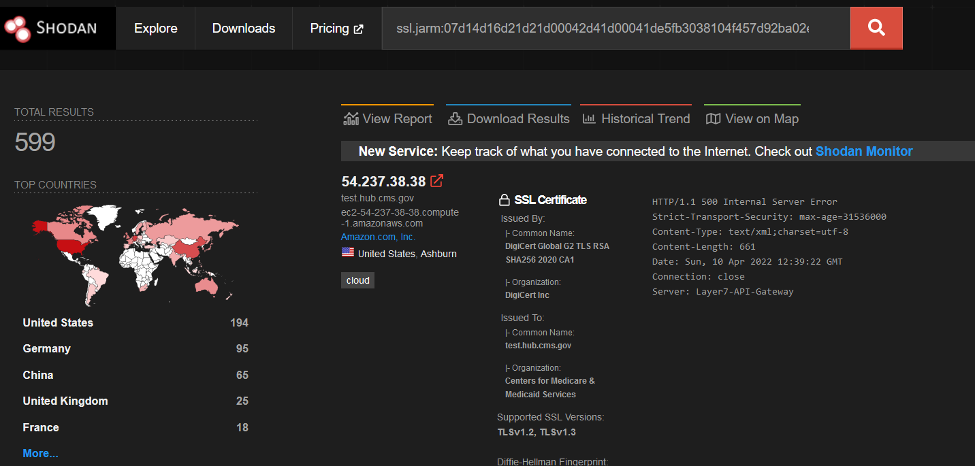Open Historical Trend
The image size is (977, 466).
click(x=636, y=118)
